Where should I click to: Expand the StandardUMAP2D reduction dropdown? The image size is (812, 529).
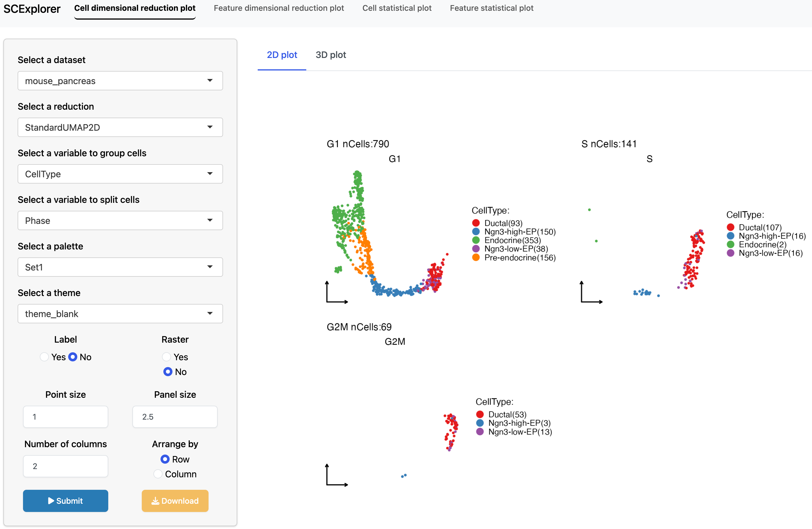tap(120, 127)
